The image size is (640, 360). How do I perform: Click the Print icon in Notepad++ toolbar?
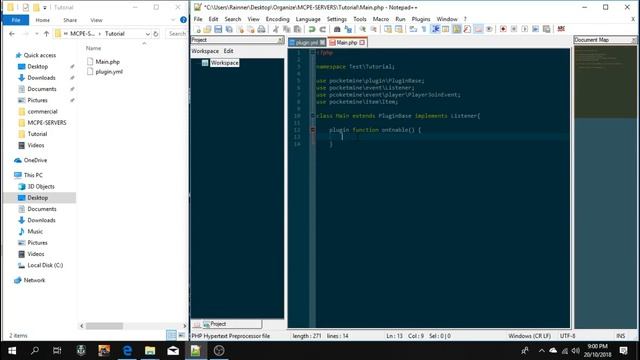coord(261,29)
